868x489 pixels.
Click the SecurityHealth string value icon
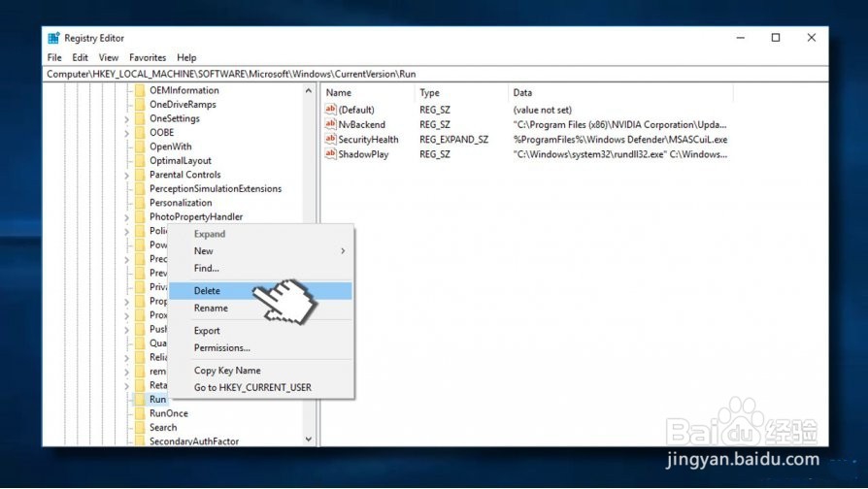[330, 140]
